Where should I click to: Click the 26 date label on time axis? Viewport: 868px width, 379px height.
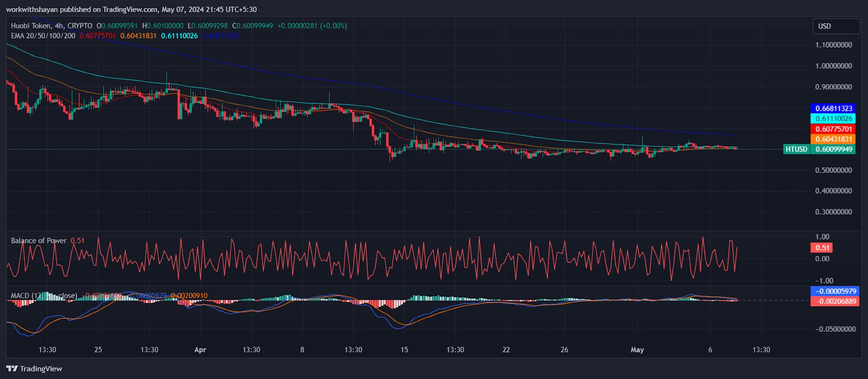pyautogui.click(x=564, y=350)
